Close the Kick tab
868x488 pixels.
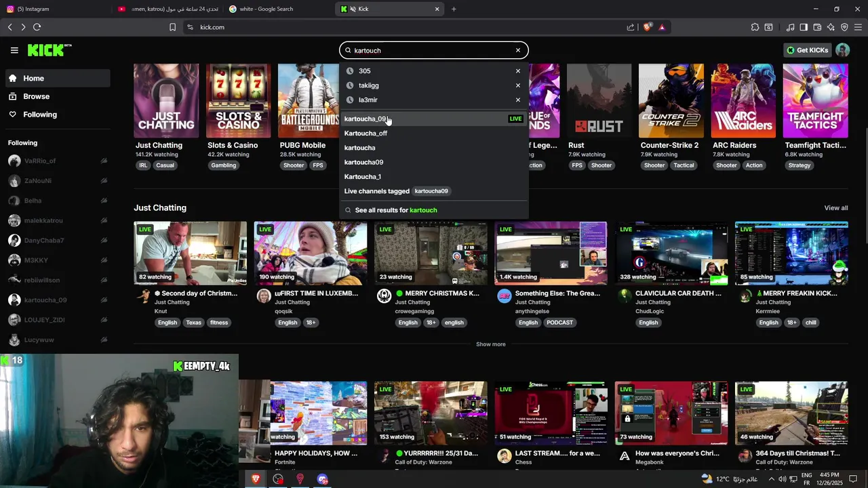437,9
